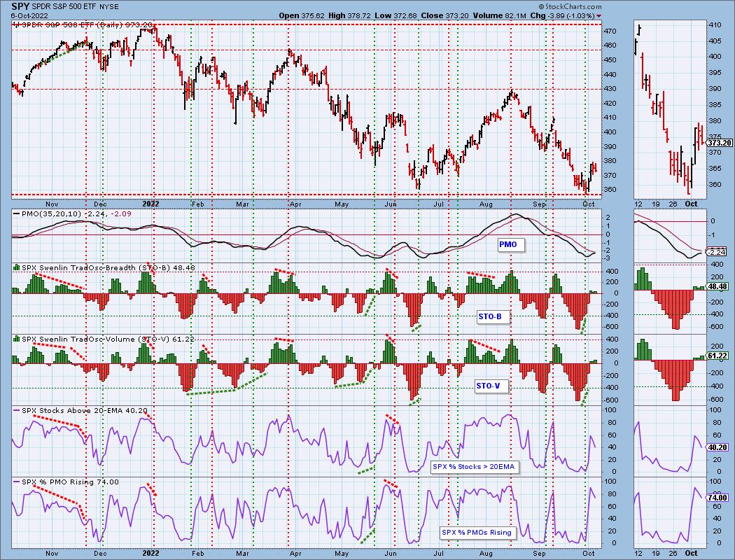Screen dimensions: 735x560
Task: Click the High 378.72 value
Action: coord(349,15)
